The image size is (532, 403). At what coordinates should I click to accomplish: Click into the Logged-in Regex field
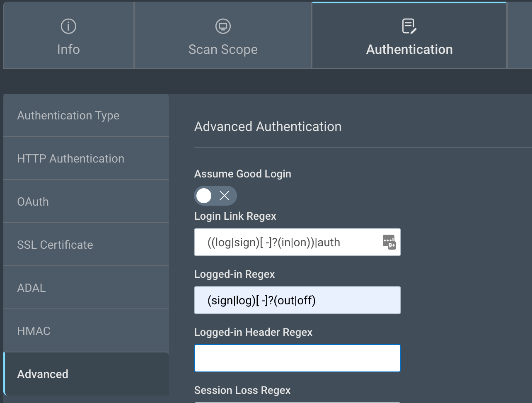(x=297, y=300)
